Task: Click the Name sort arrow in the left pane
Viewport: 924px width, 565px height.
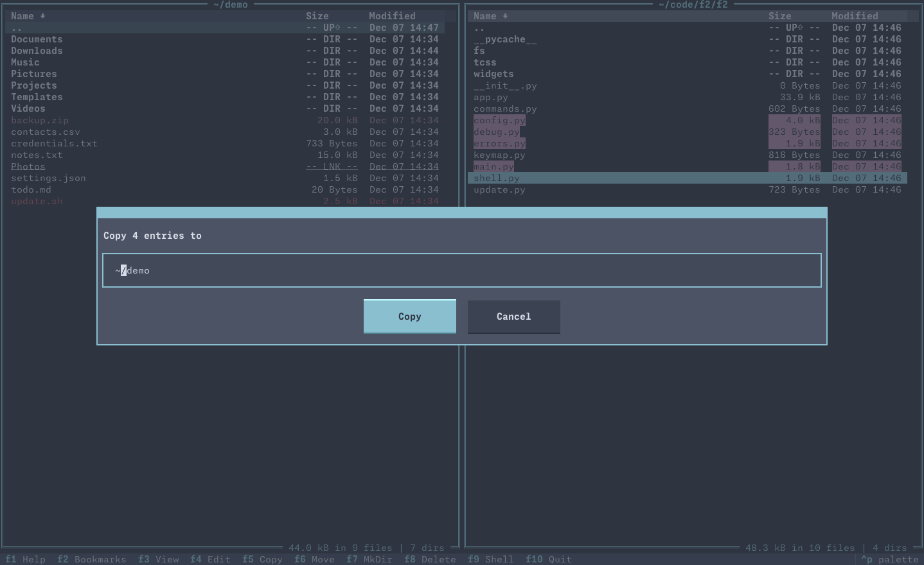Action: [x=42, y=16]
